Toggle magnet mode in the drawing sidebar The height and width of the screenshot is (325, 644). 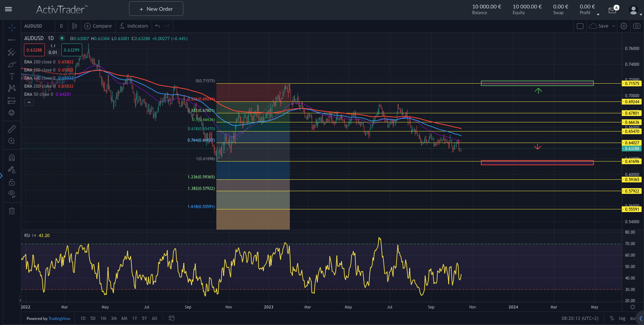(x=12, y=157)
